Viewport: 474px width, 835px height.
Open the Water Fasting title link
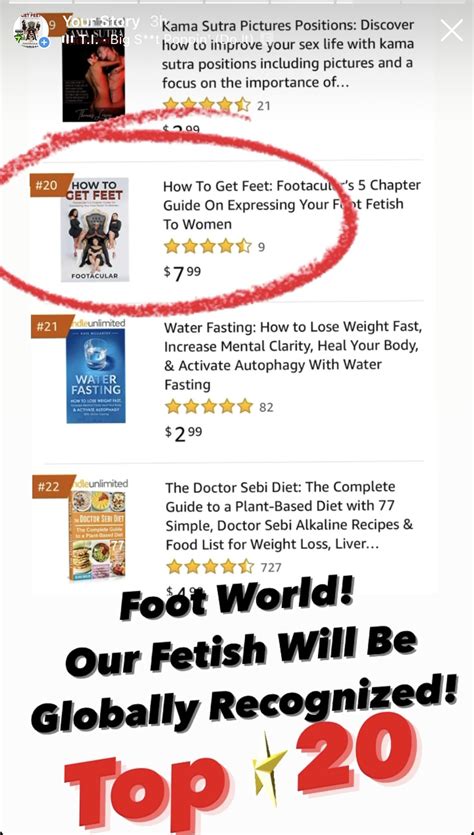(x=291, y=355)
